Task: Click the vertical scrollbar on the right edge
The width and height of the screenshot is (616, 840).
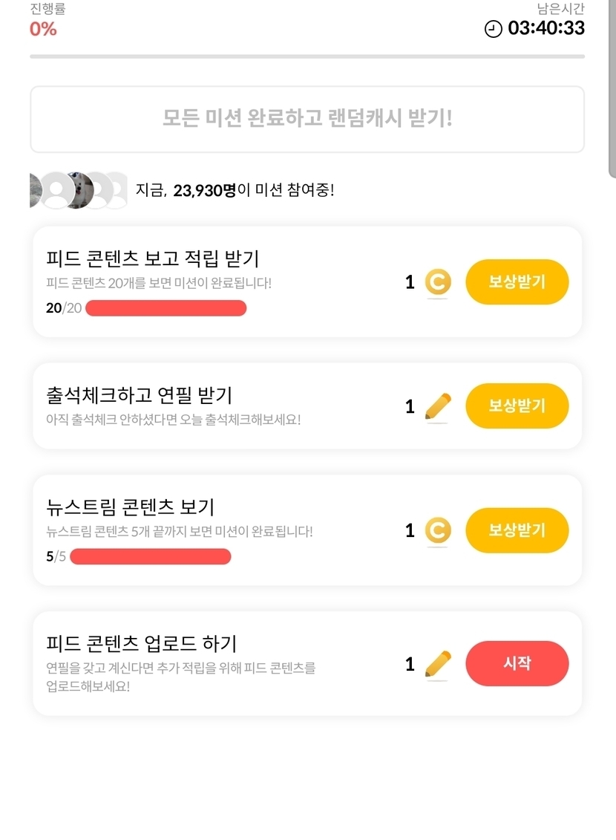Action: tap(612, 89)
